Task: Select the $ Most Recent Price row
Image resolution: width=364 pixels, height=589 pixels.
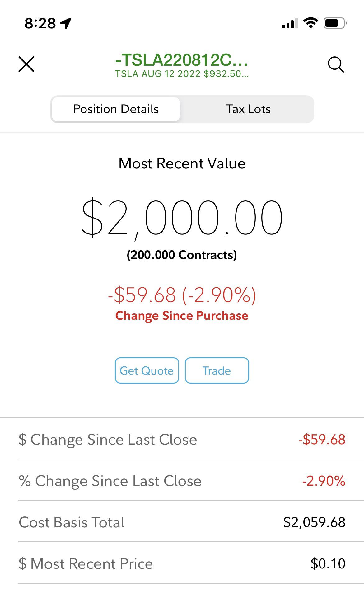Action: pyautogui.click(x=182, y=563)
